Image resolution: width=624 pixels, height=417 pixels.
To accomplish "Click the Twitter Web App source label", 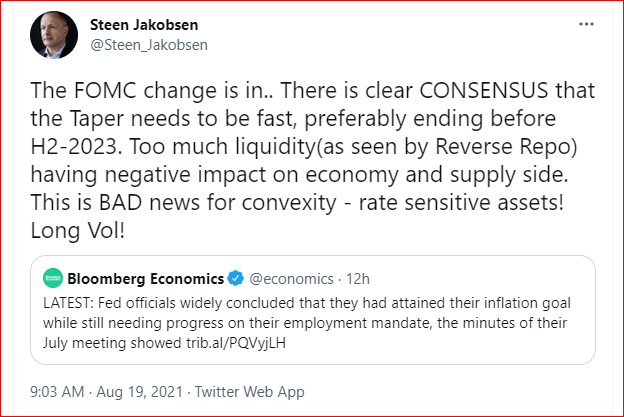I will click(x=250, y=392).
